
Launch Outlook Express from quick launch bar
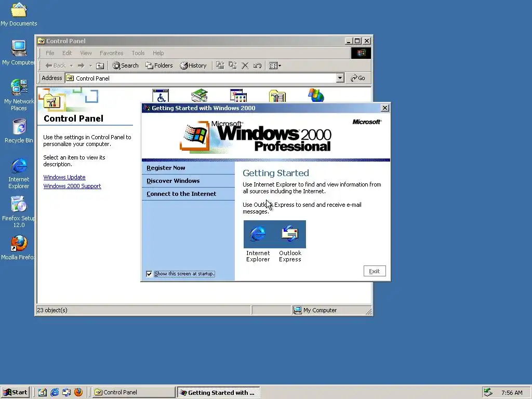pos(66,392)
